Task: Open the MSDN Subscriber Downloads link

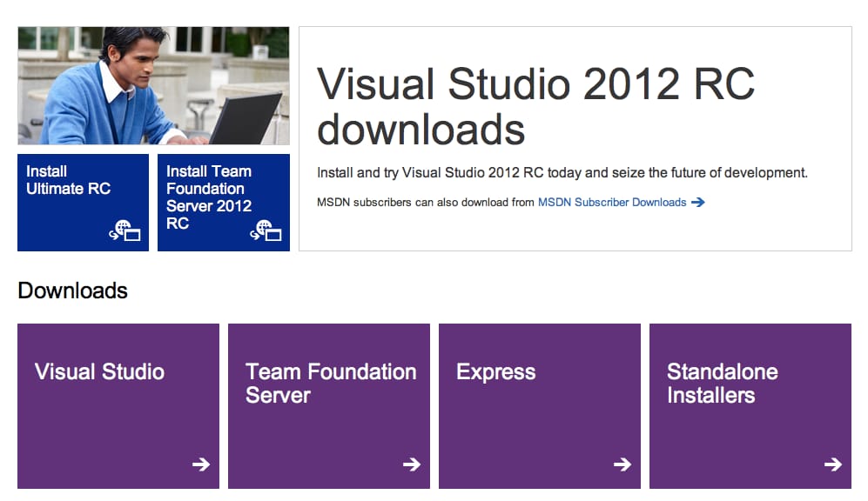Action: (612, 203)
